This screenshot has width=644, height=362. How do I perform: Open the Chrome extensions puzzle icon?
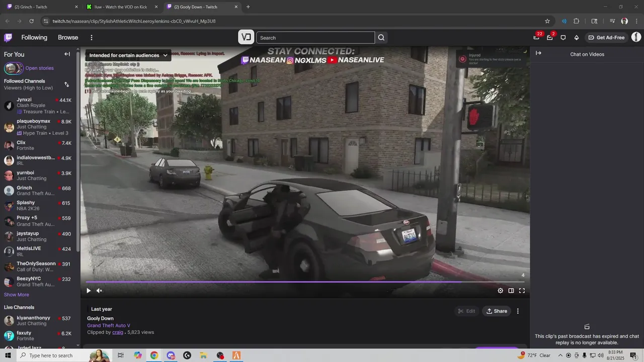tap(577, 21)
